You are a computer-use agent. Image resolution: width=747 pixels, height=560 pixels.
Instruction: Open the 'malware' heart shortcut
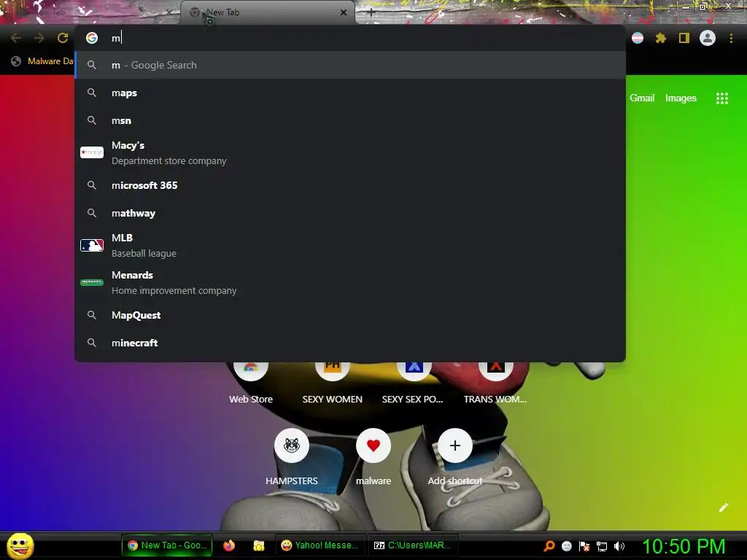click(373, 456)
